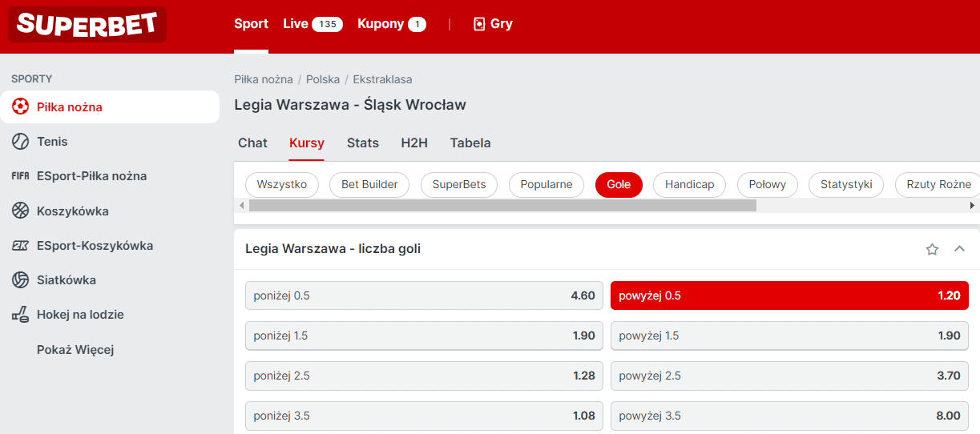Screen dimensions: 980x434
Task: Click Piłka nożna breadcrumb link
Action: (x=264, y=79)
